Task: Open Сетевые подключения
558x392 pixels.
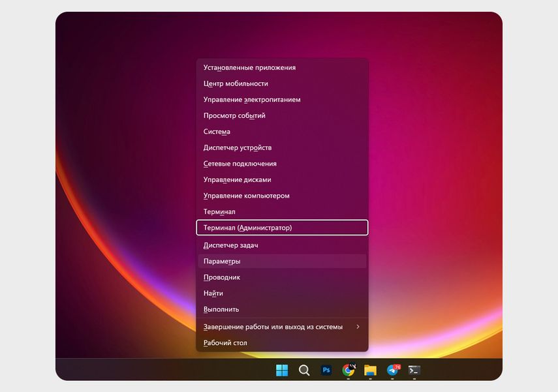Action: 282,164
